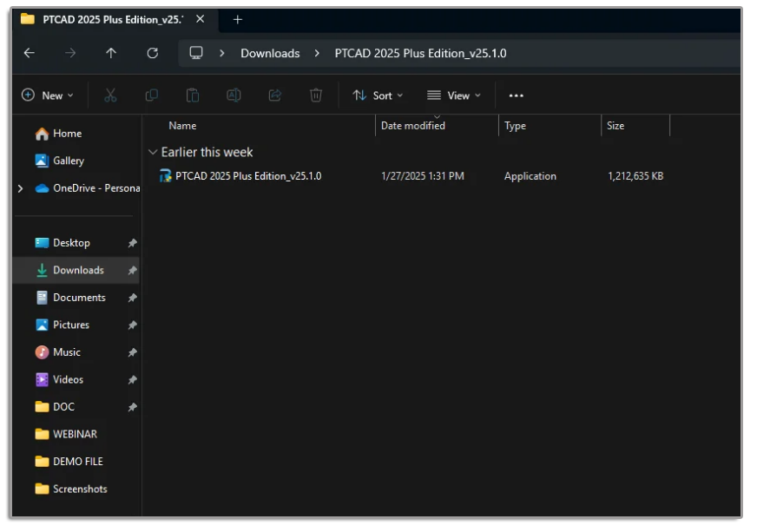Open Pictures in the sidebar

63,325
